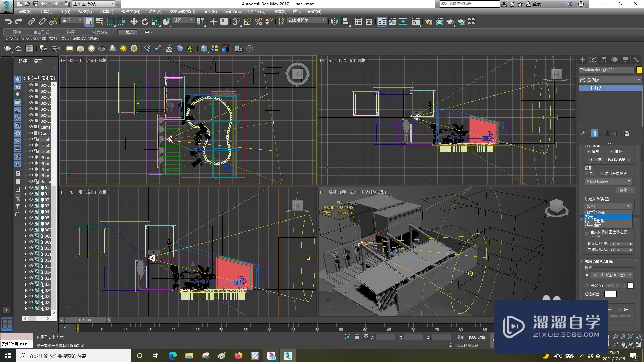Open the Create command panel tab

tap(582, 60)
